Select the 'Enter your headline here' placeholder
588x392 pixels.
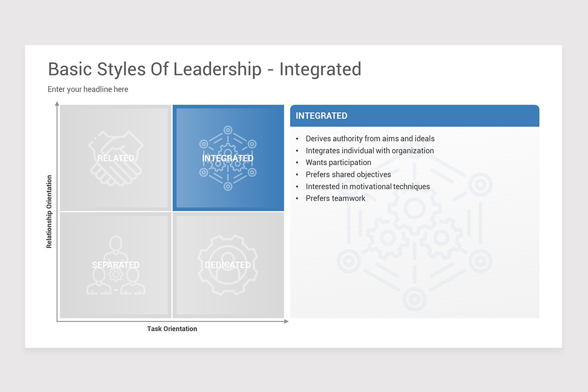(x=88, y=89)
